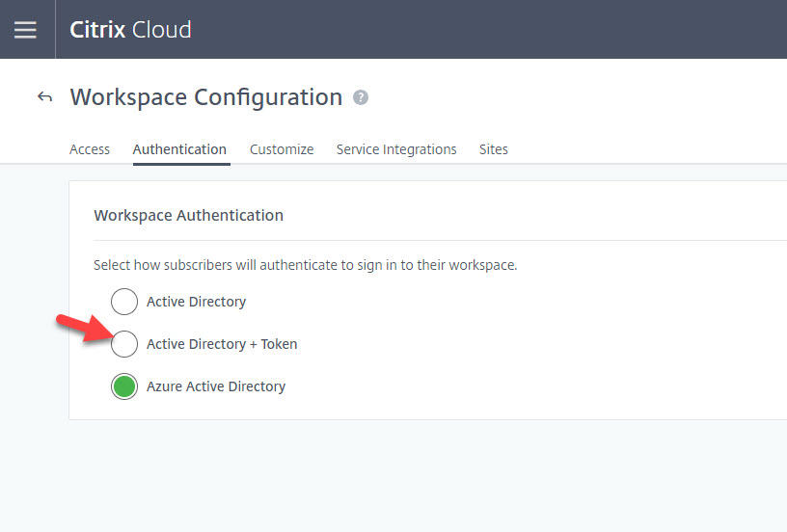This screenshot has height=532, width=787.
Task: Switch to the Sites tab
Action: 493,149
